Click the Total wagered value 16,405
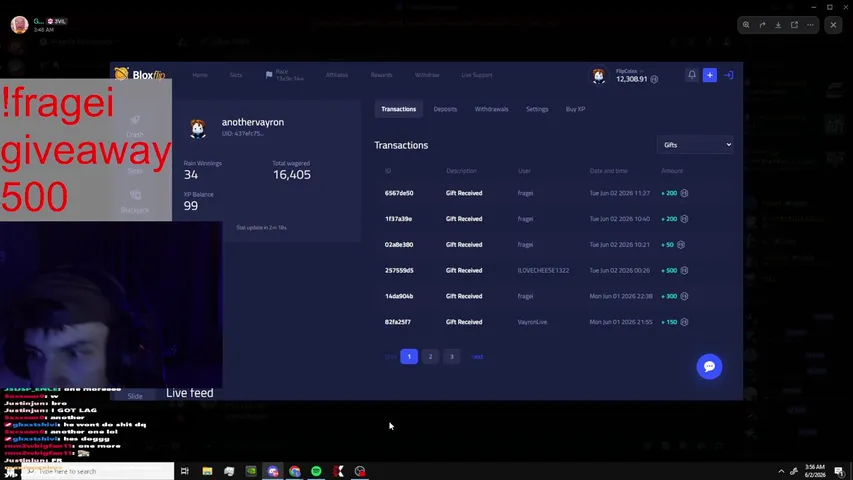Viewport: 853px width, 480px height. pos(292,175)
